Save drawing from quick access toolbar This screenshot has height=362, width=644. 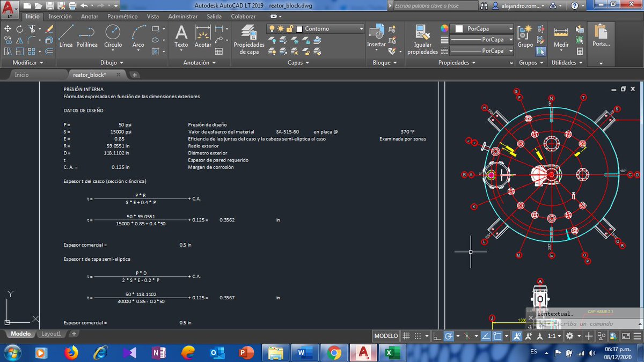pyautogui.click(x=49, y=6)
